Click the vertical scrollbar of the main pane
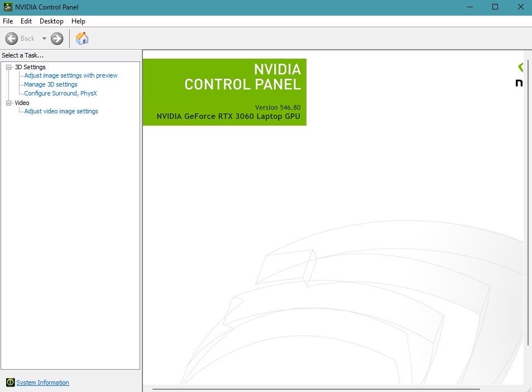This screenshot has height=392, width=532. (528, 204)
